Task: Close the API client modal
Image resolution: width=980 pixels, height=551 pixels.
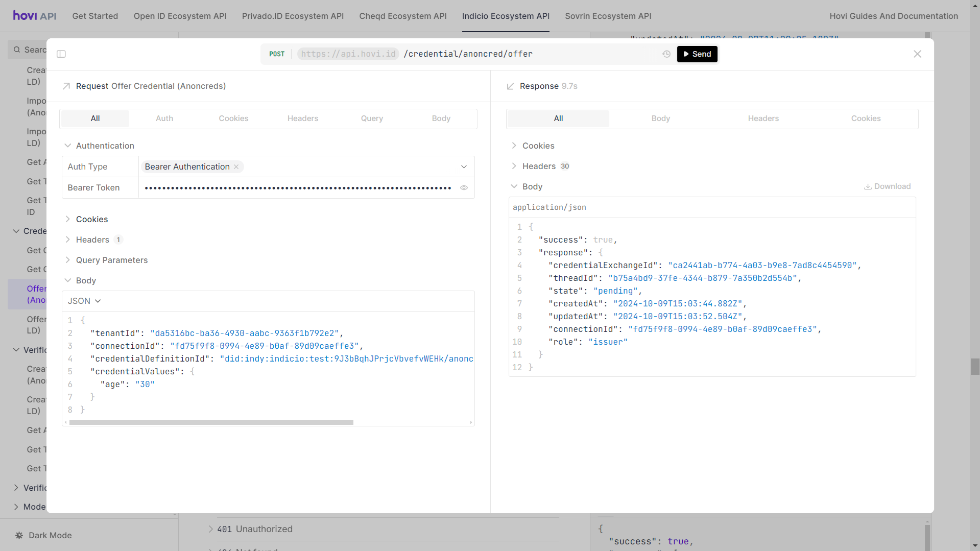Action: (x=917, y=54)
